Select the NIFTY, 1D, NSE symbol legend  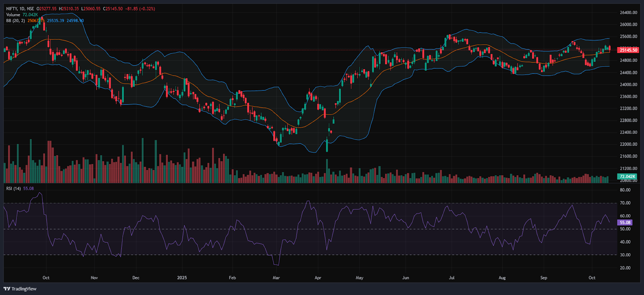coord(20,8)
